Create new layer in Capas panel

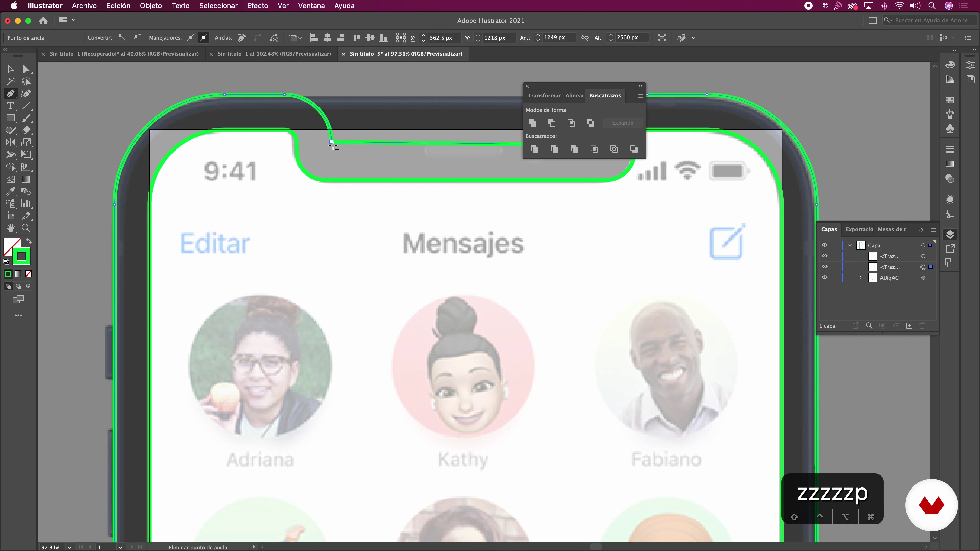click(909, 326)
